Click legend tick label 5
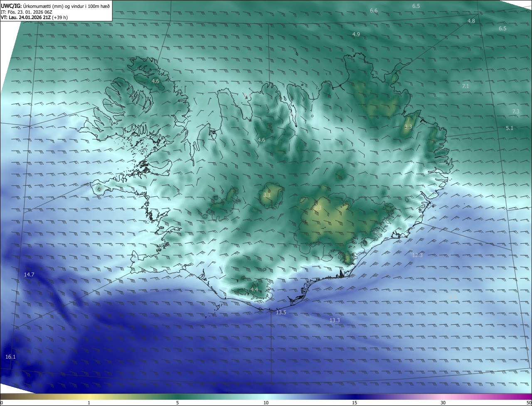This screenshot has width=532, height=406. 177,403
